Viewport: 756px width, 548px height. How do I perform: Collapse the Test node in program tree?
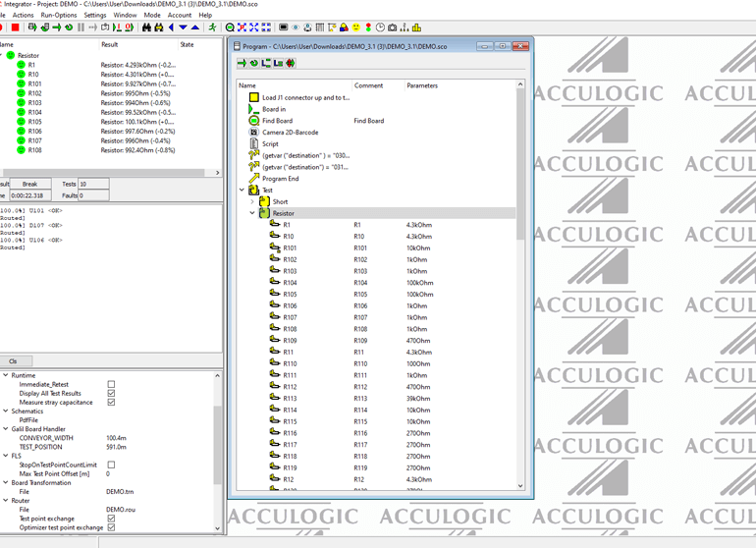(x=243, y=191)
